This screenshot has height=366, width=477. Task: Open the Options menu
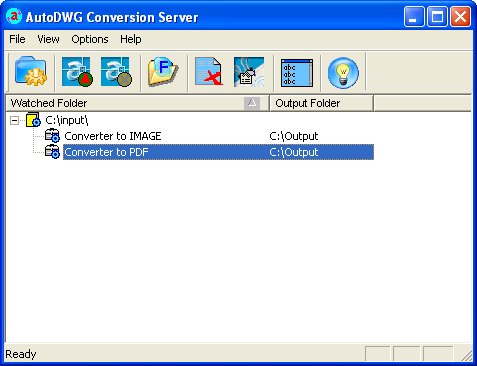point(90,39)
